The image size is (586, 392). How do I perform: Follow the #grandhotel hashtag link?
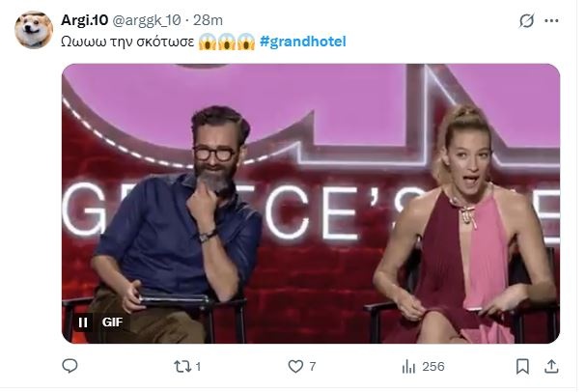pos(302,42)
